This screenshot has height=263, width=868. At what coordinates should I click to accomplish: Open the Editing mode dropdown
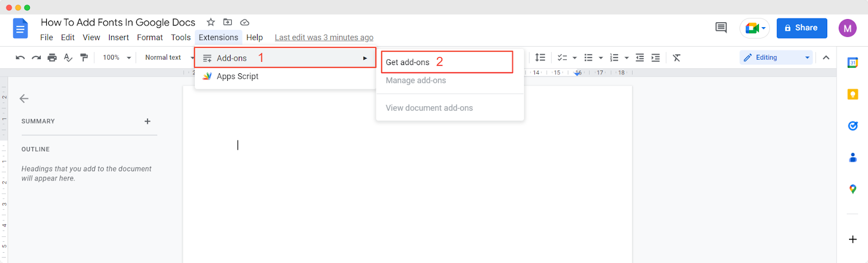[776, 57]
